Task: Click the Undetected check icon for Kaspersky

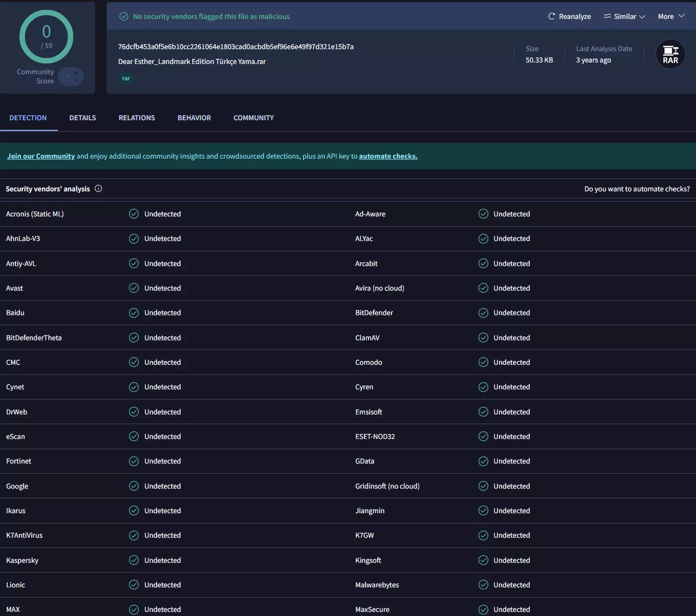Action: click(x=134, y=560)
